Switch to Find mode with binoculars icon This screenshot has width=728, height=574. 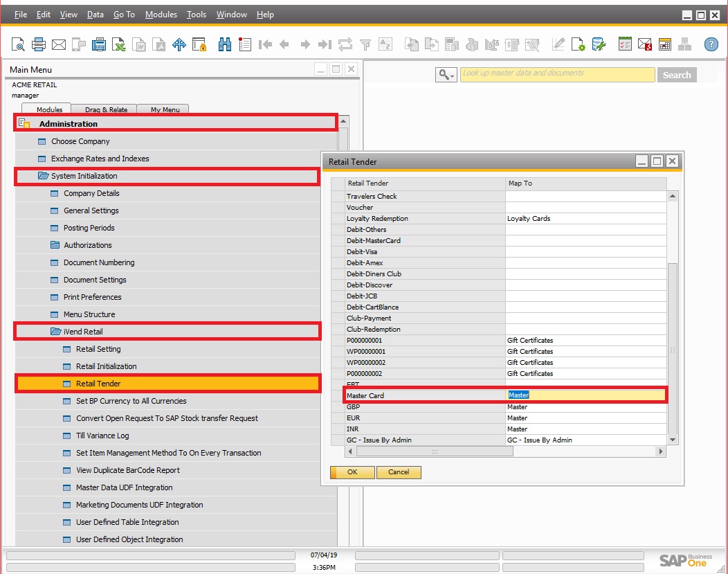click(225, 44)
